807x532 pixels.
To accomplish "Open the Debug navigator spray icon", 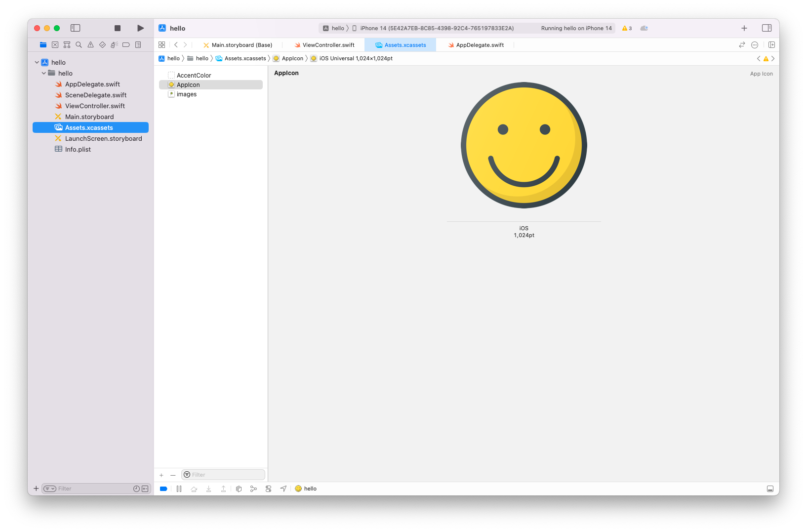I will 114,45.
